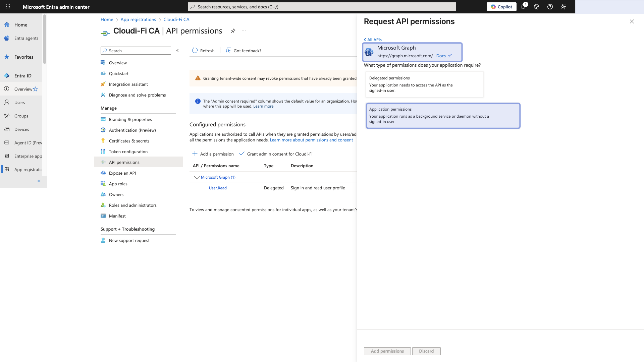This screenshot has width=644, height=362.
Task: Click the Add permissions button
Action: [387, 351]
